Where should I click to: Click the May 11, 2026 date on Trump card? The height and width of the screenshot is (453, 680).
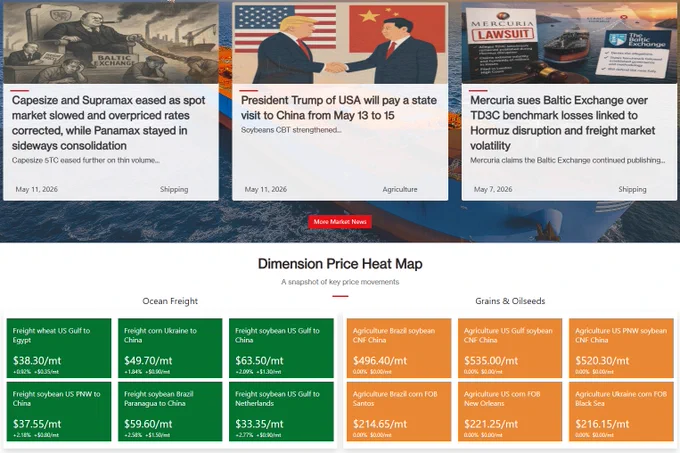(x=265, y=189)
